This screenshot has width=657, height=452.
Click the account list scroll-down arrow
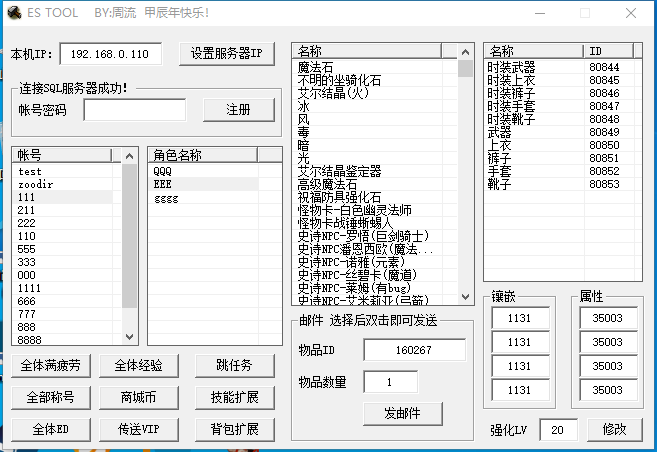coord(129,337)
